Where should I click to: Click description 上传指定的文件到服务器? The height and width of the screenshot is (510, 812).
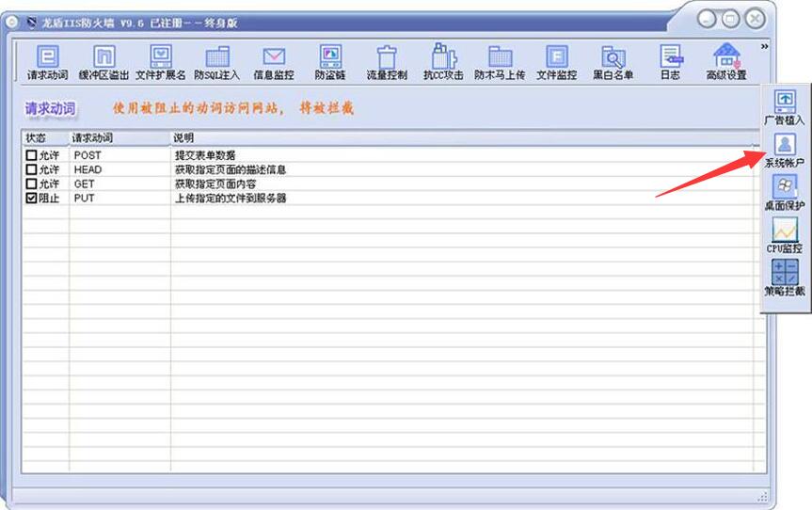click(231, 198)
